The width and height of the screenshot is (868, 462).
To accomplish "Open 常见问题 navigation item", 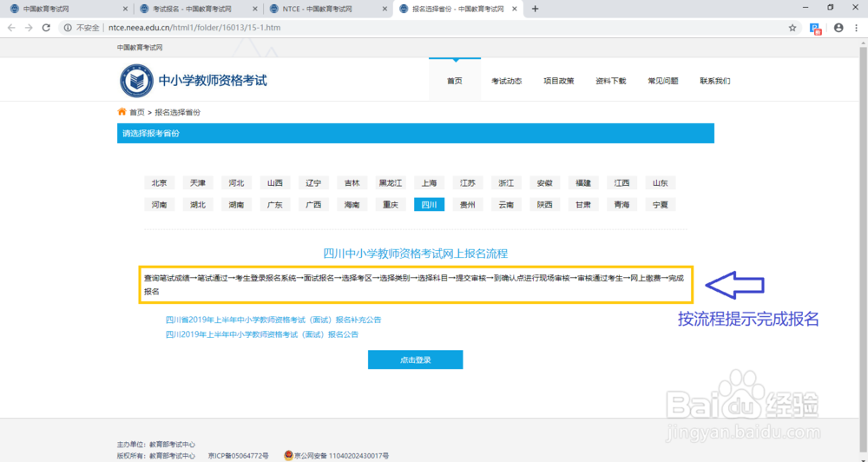I will pyautogui.click(x=662, y=81).
